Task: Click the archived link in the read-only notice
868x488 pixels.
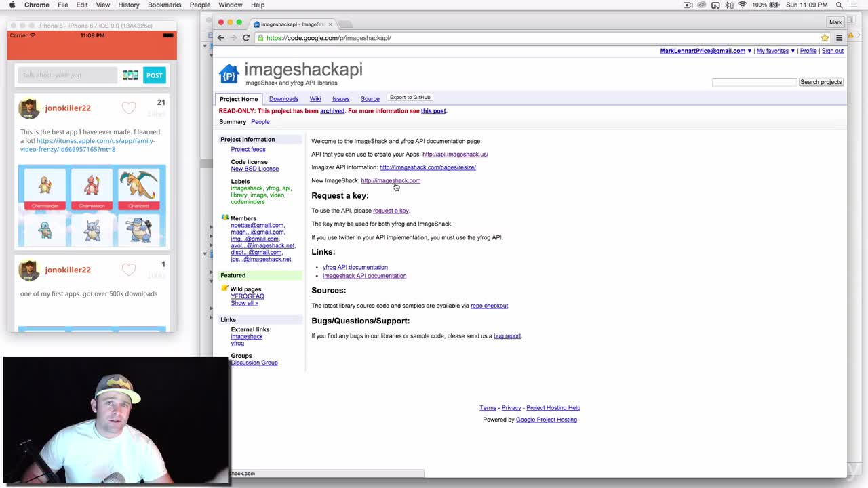Action: (x=332, y=111)
